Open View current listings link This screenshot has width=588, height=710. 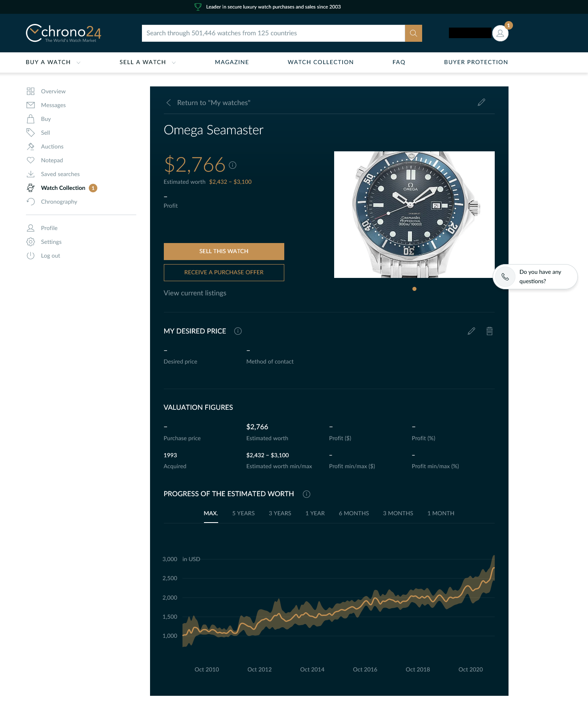[195, 293]
